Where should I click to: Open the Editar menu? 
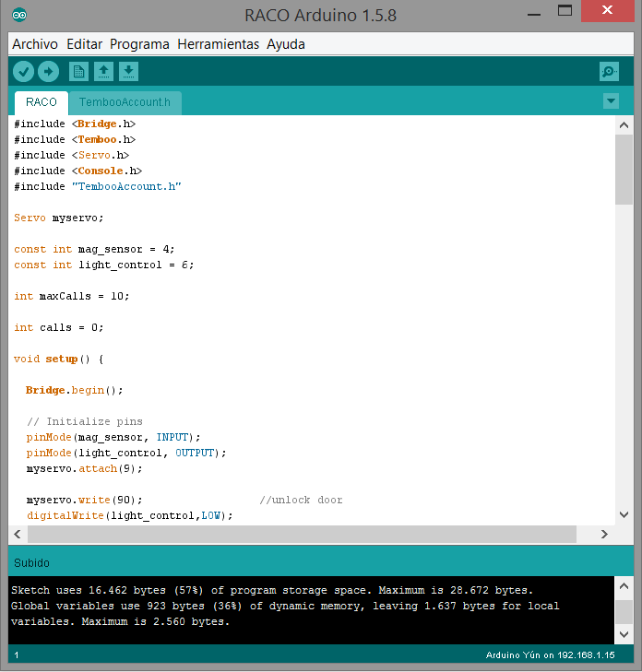pyautogui.click(x=85, y=44)
